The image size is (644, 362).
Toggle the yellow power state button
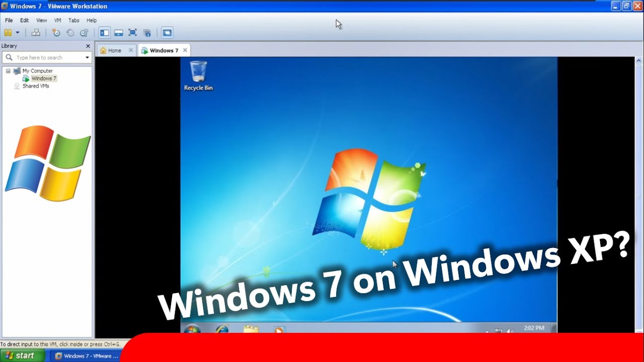(8, 33)
